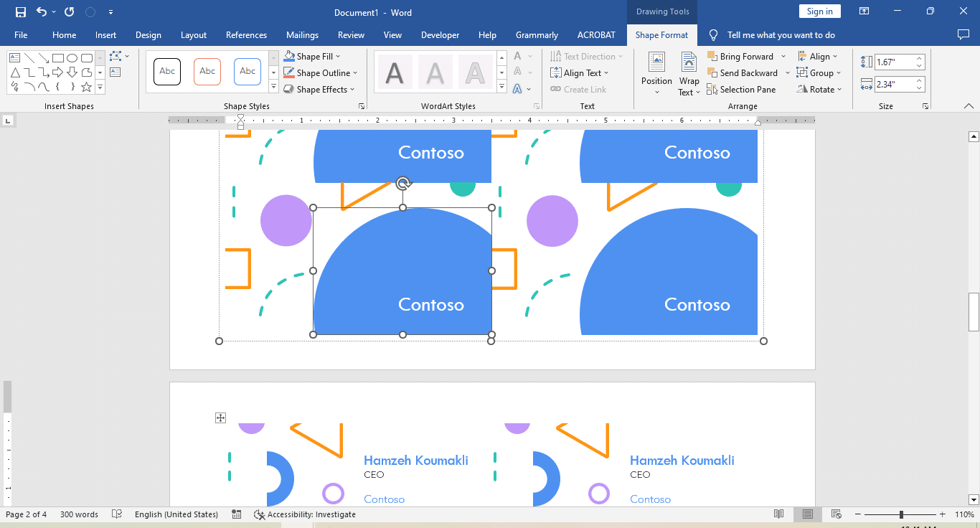Screen dimensions: 980x528
Task: Open Accessibility: Investigate checker
Action: (305, 514)
